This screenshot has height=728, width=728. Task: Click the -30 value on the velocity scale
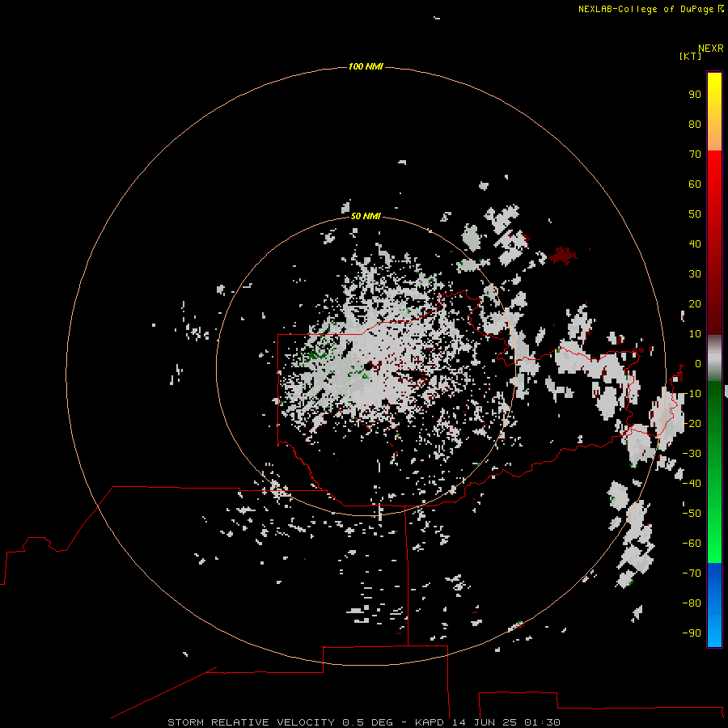point(692,453)
